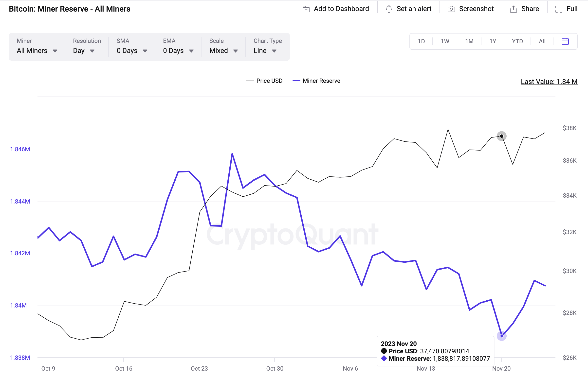Click the Share upload icon
The width and height of the screenshot is (588, 377).
513,9
